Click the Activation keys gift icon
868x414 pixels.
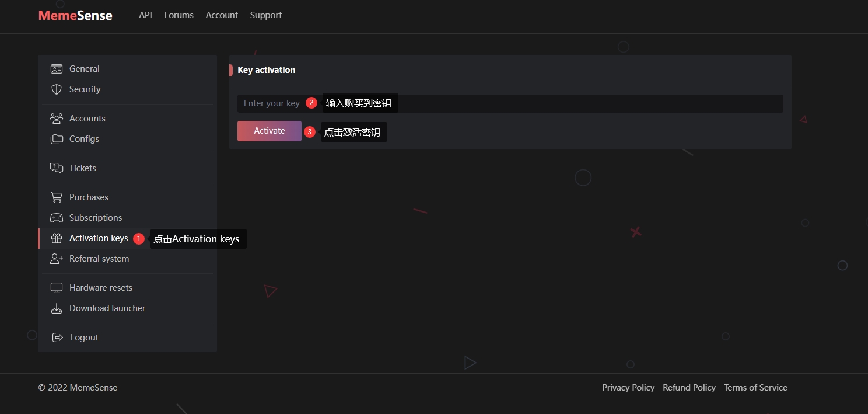click(x=57, y=238)
